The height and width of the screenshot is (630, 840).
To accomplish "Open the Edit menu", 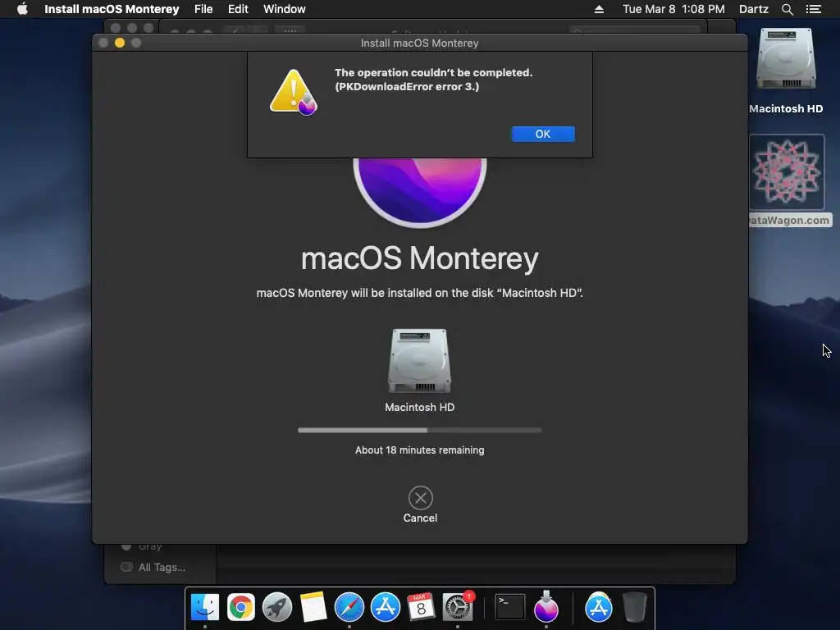I will click(x=238, y=9).
